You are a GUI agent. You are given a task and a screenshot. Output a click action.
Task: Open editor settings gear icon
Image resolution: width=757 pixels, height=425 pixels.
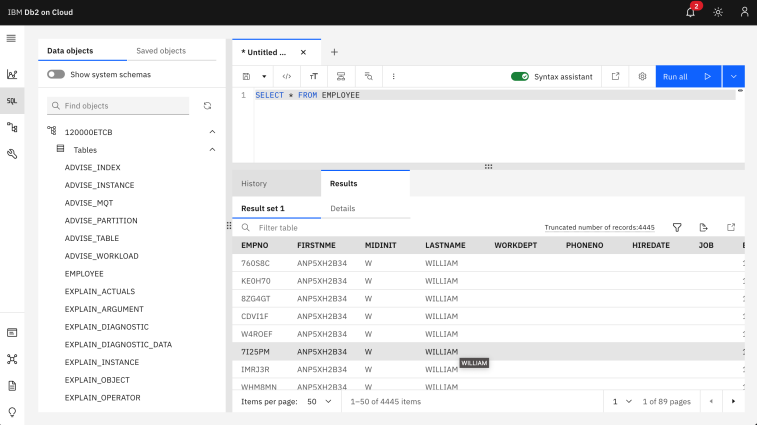click(643, 76)
